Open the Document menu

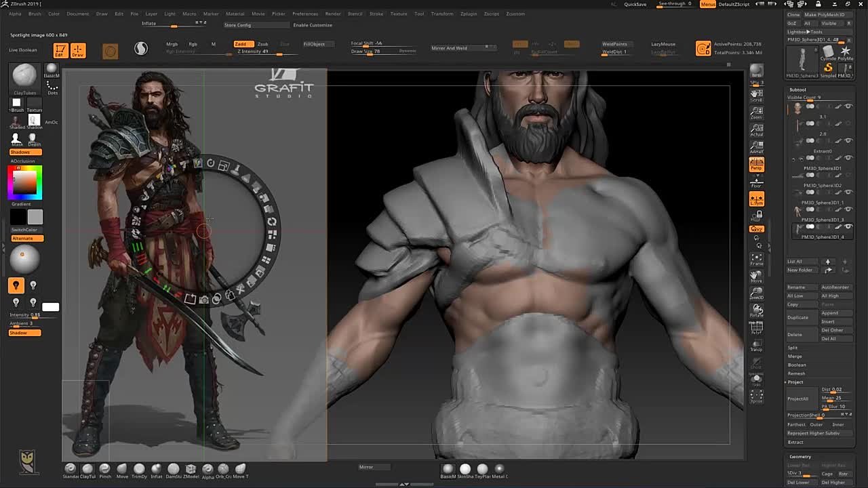point(77,14)
